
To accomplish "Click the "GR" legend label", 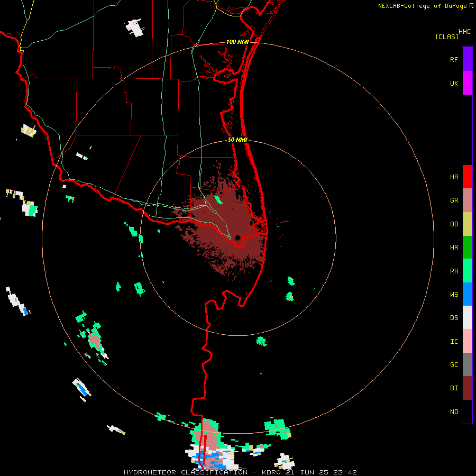I will coord(454,200).
